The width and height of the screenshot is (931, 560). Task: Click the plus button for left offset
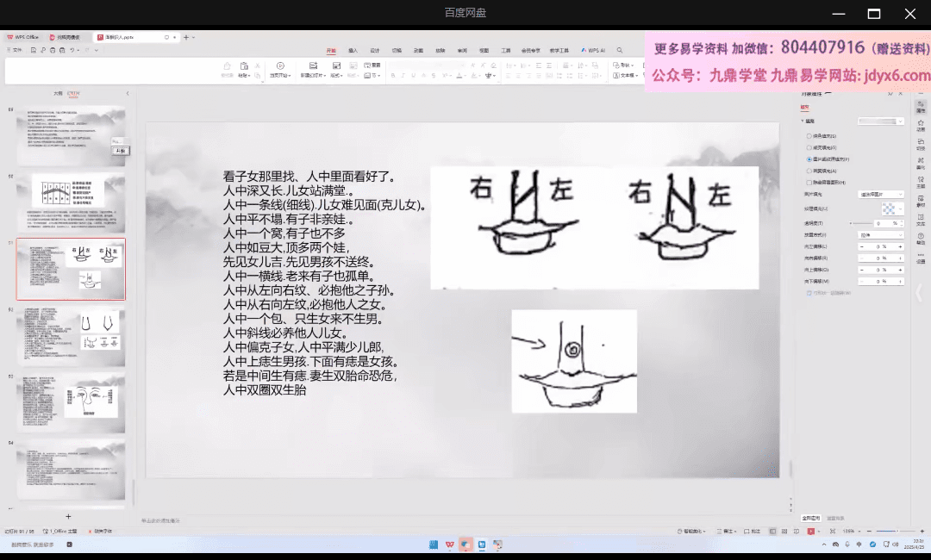900,246
